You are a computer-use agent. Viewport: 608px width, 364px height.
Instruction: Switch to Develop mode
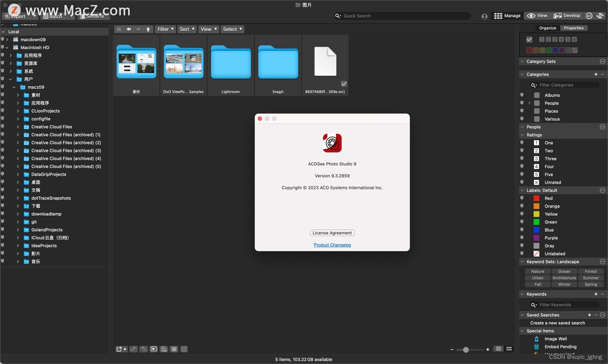pyautogui.click(x=567, y=15)
